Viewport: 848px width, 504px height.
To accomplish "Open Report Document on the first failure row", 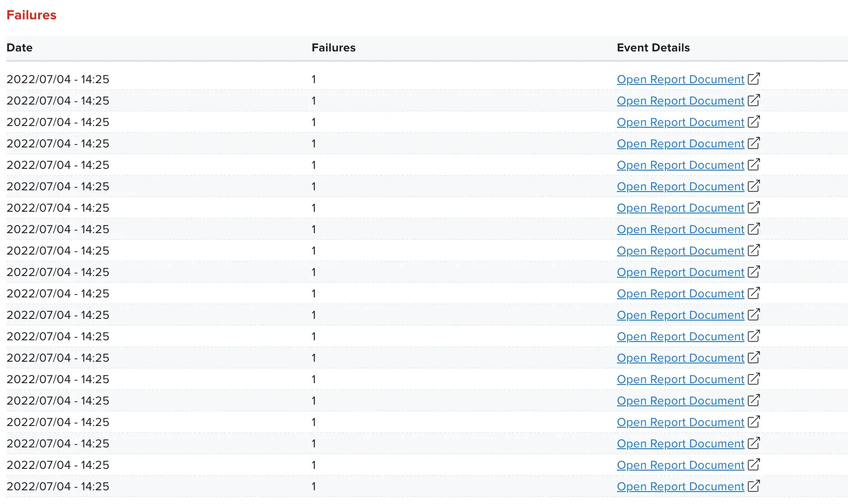I will click(x=680, y=79).
